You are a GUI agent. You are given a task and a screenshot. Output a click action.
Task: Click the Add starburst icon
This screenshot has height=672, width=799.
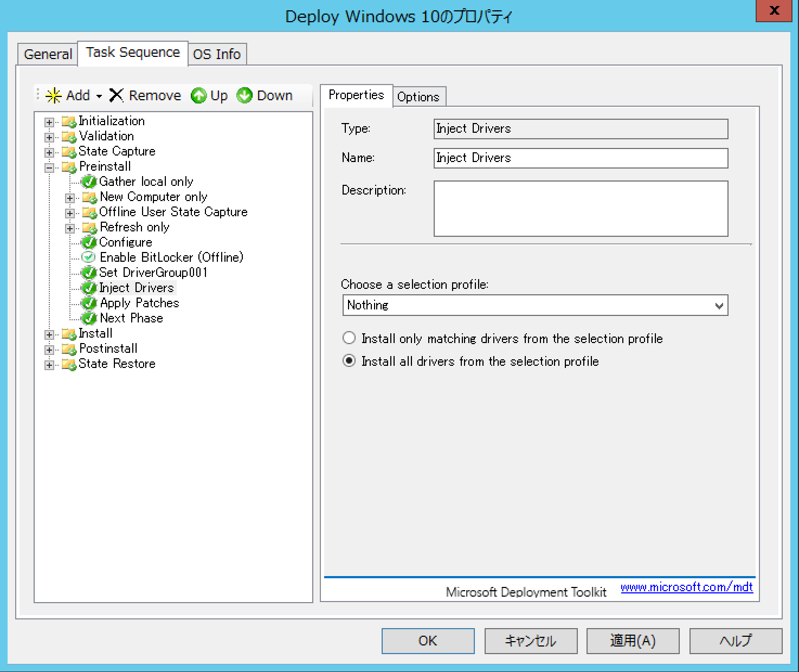click(x=54, y=96)
